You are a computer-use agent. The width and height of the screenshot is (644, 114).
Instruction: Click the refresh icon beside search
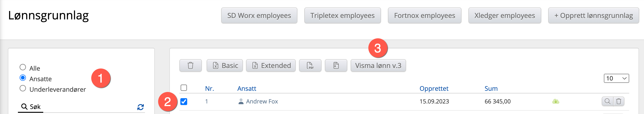140,107
